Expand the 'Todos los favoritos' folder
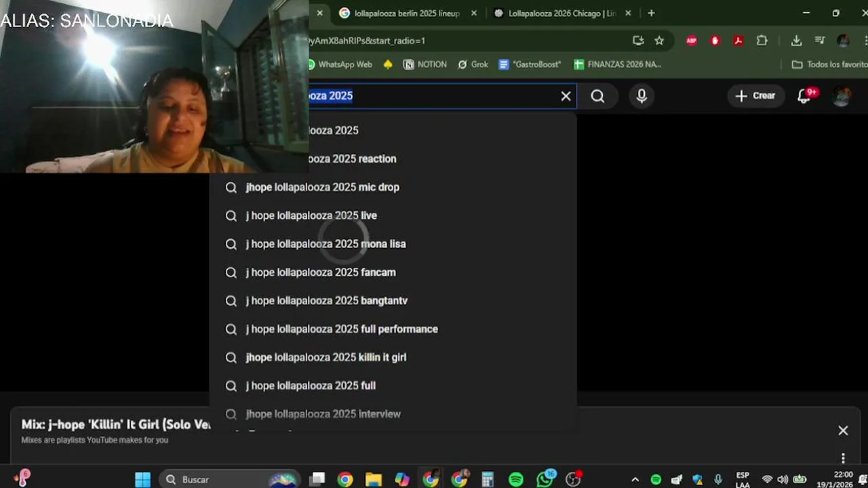This screenshot has width=868, height=488. click(829, 64)
